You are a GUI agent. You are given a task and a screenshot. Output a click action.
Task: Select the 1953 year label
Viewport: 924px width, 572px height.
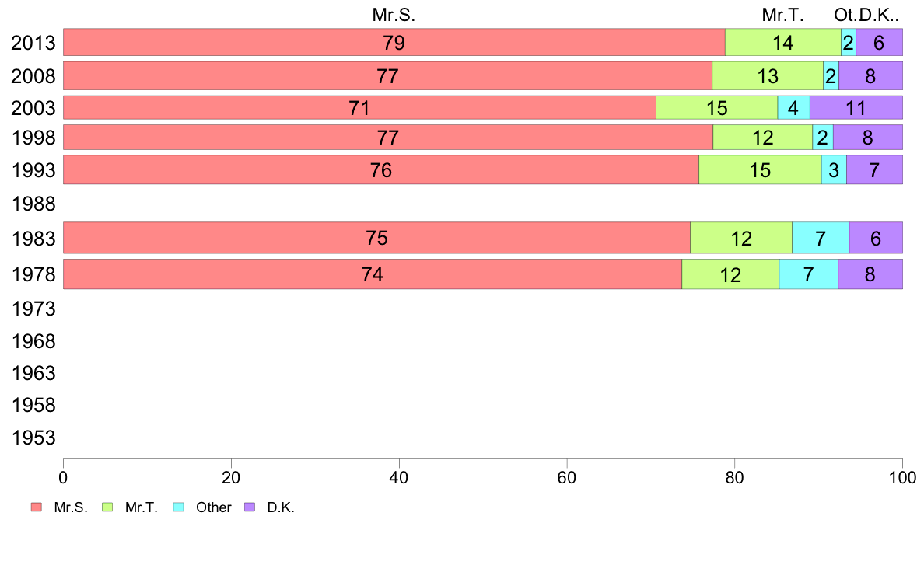(x=33, y=438)
